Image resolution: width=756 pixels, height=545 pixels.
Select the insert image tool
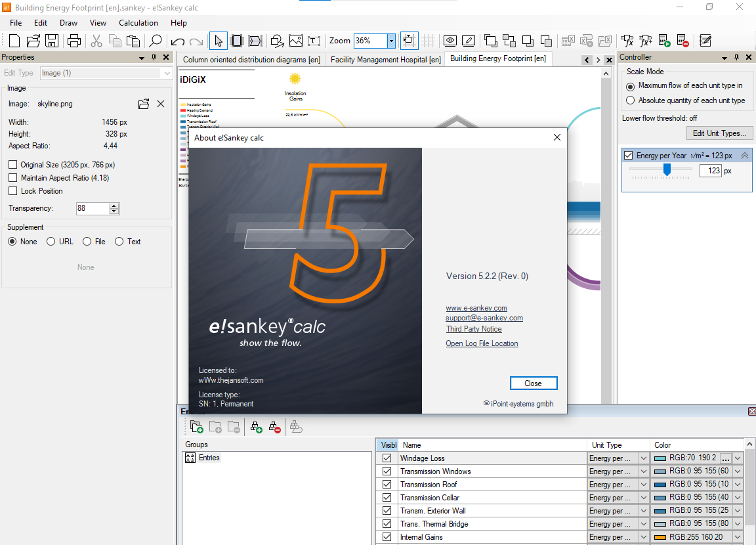pos(295,41)
